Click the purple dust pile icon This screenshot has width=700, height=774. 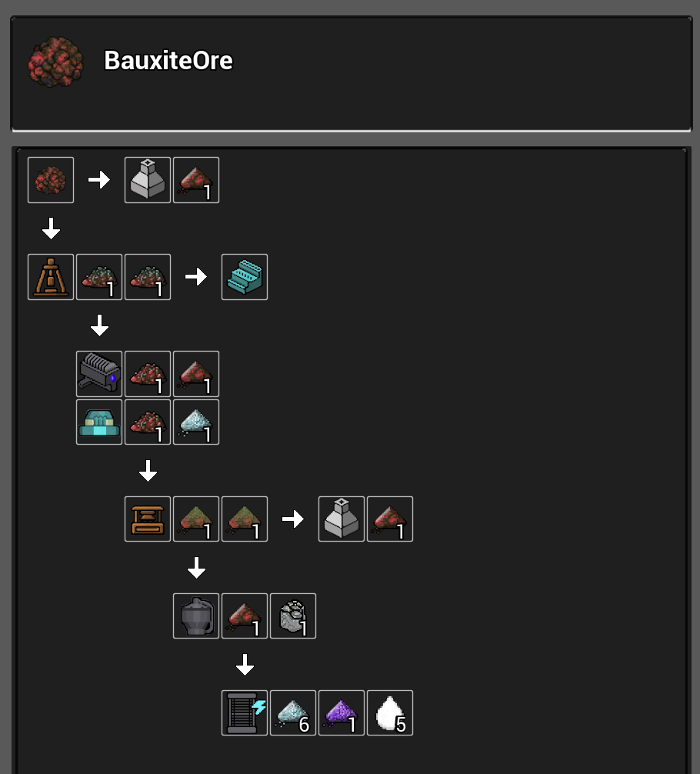pyautogui.click(x=341, y=712)
